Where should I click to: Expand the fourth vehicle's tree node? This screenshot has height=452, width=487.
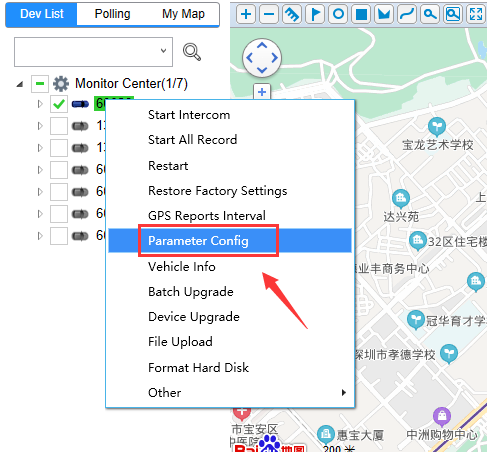tap(40, 170)
